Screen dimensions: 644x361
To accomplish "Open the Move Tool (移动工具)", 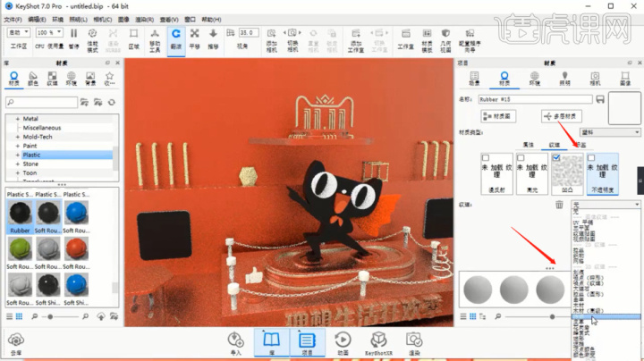I will (155, 40).
